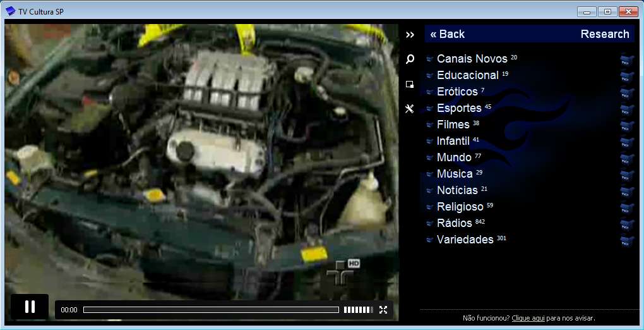
Task: Click the TV icon beside Filmes
Action: 627,126
